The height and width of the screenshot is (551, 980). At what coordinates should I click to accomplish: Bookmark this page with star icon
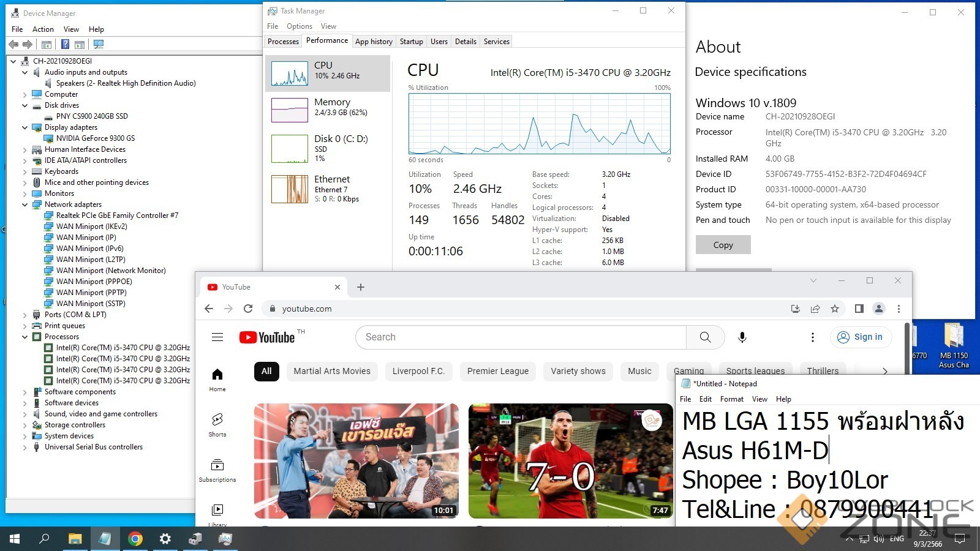[x=835, y=309]
